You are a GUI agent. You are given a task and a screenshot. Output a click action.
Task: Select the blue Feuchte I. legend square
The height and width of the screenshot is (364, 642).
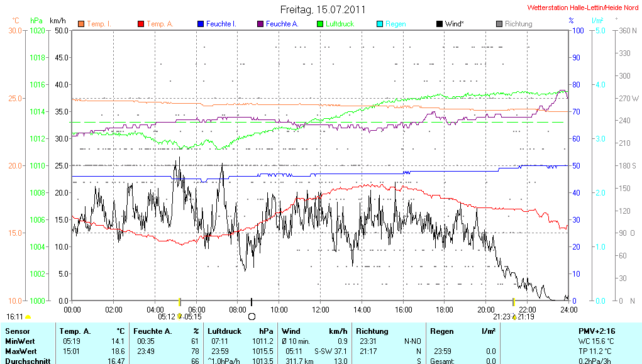(201, 24)
